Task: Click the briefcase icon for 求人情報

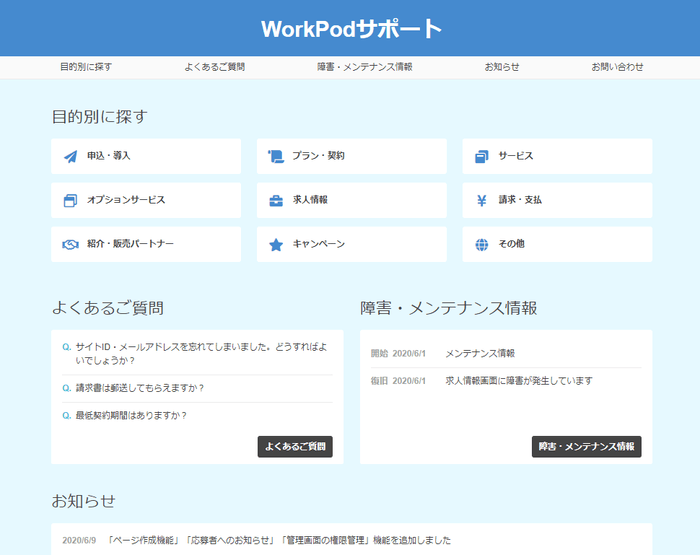Action: (x=276, y=200)
